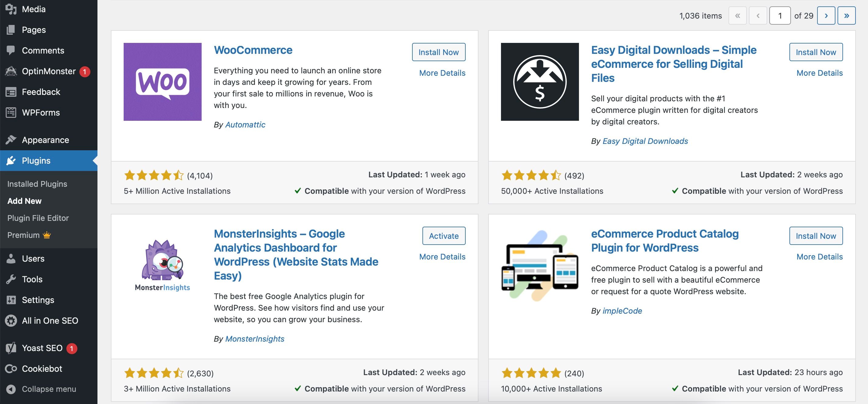868x404 pixels.
Task: Open More Details for WooCommerce
Action: pos(442,73)
